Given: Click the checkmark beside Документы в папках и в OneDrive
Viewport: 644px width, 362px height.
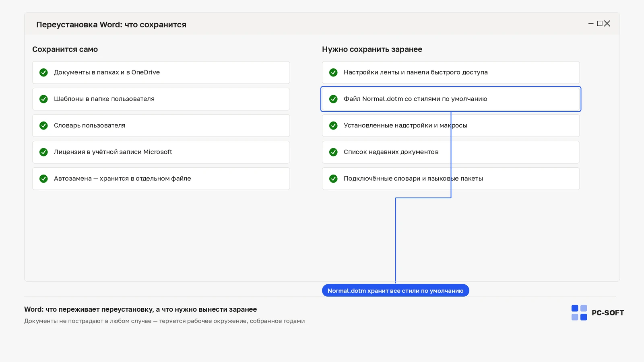Looking at the screenshot, I should 43,72.
